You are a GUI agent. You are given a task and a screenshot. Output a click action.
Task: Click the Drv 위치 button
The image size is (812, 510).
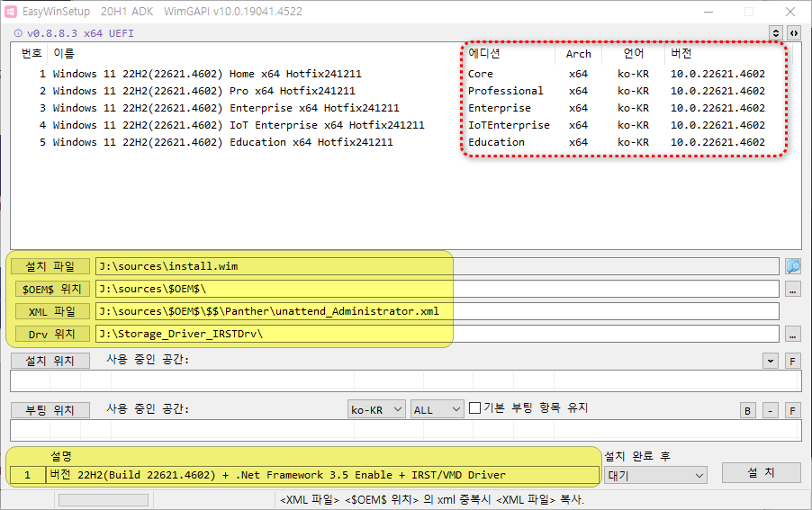50,334
